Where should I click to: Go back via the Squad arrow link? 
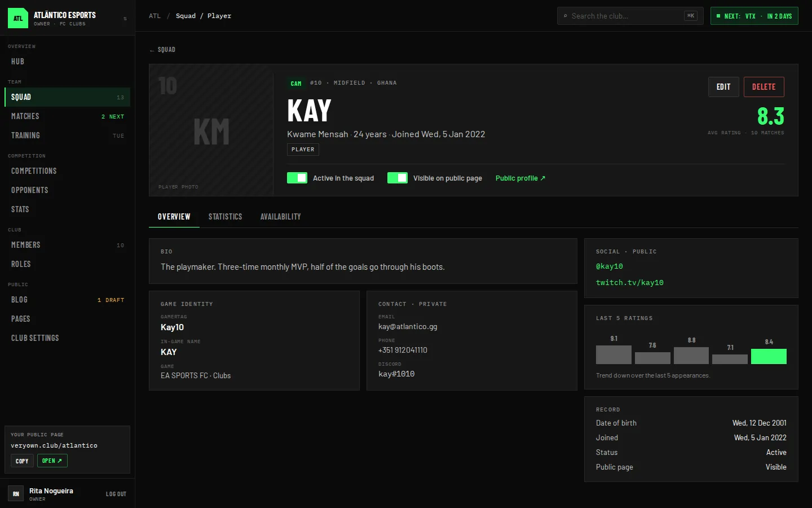click(x=162, y=50)
